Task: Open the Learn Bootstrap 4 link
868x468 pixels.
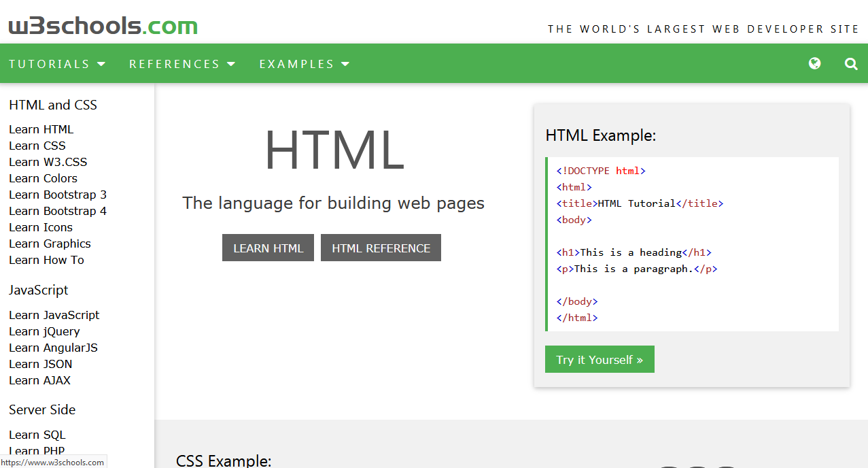Action: coord(58,211)
